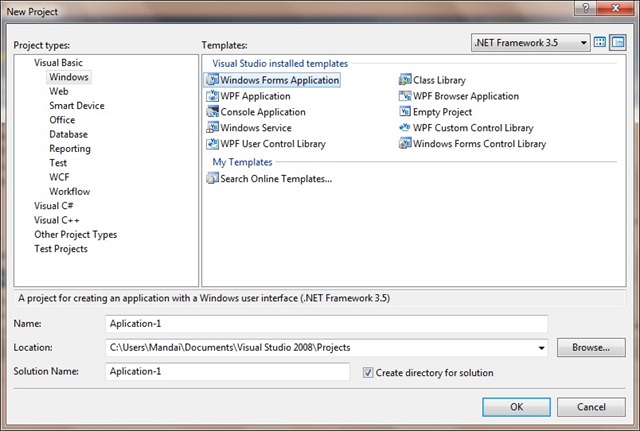Image resolution: width=640 pixels, height=431 pixels.
Task: Click the Browse... button
Action: tap(591, 347)
